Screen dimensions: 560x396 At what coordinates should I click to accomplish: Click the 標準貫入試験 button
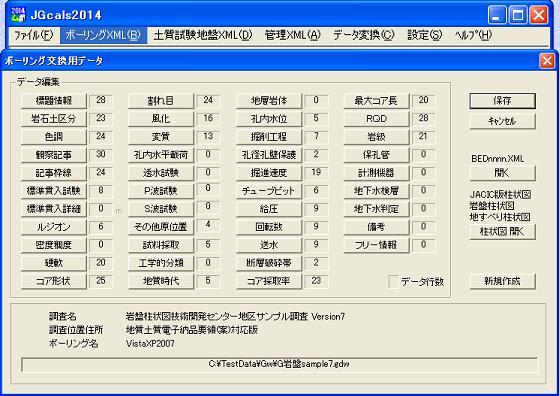coord(54,191)
